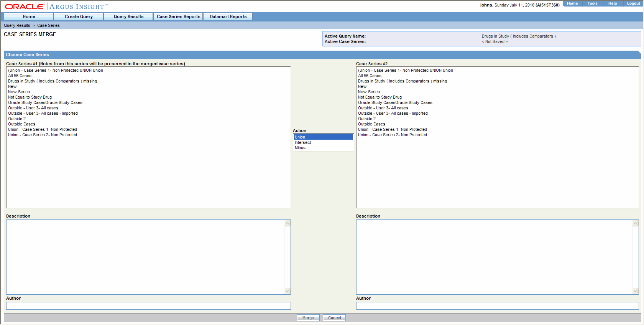Select 'Outside 2' in Case Series #2

(x=497, y=119)
